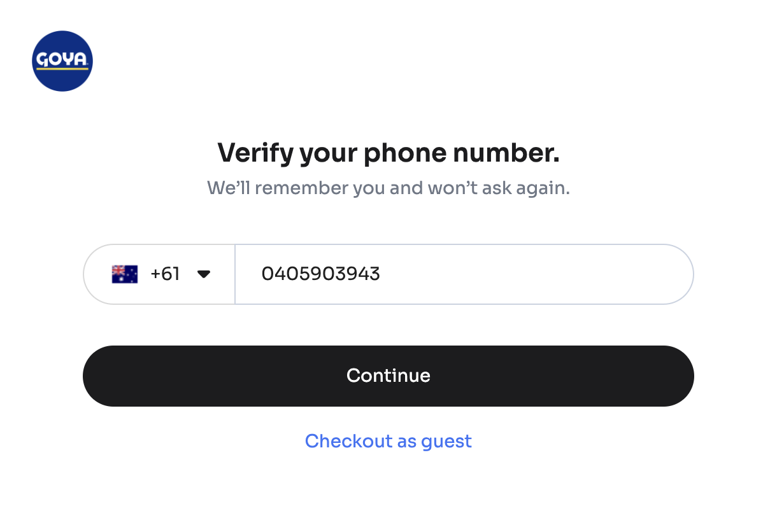Focus the phone number input field
The height and width of the screenshot is (532, 777).
(x=464, y=274)
